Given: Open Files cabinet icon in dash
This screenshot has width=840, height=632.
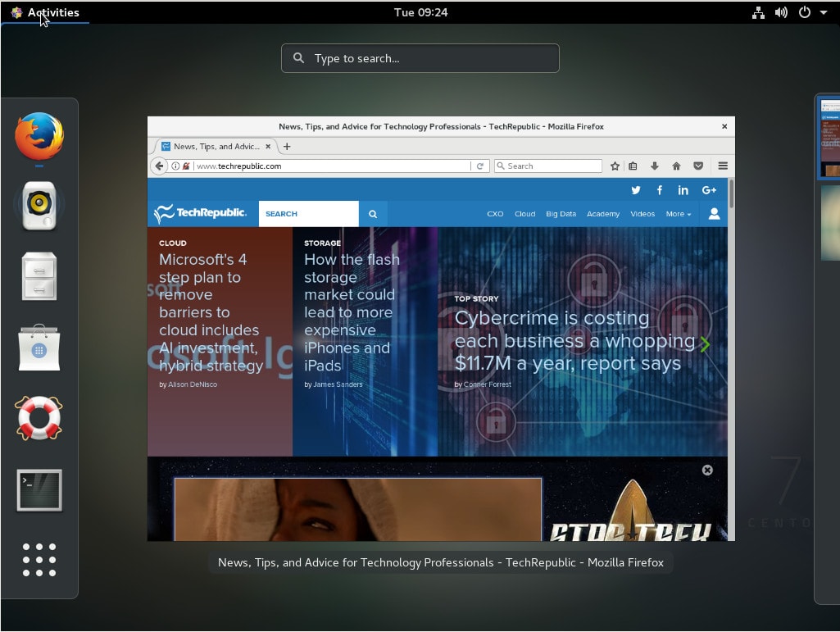Looking at the screenshot, I should point(39,276).
